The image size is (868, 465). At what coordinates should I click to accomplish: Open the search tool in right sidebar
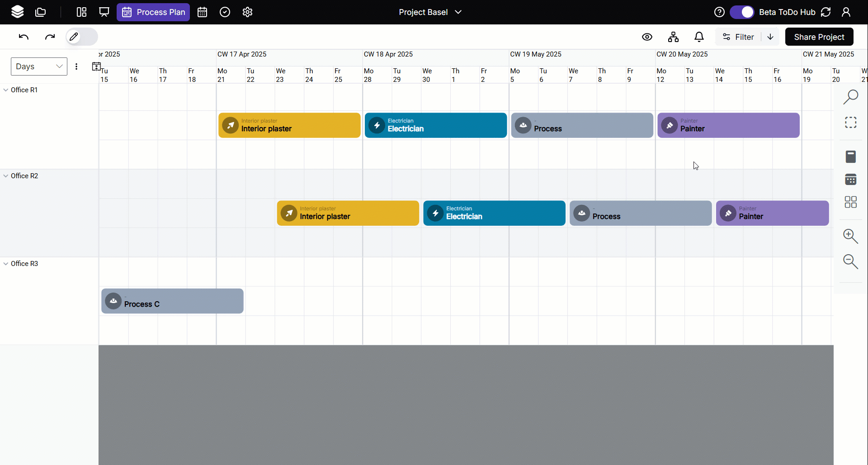851,96
